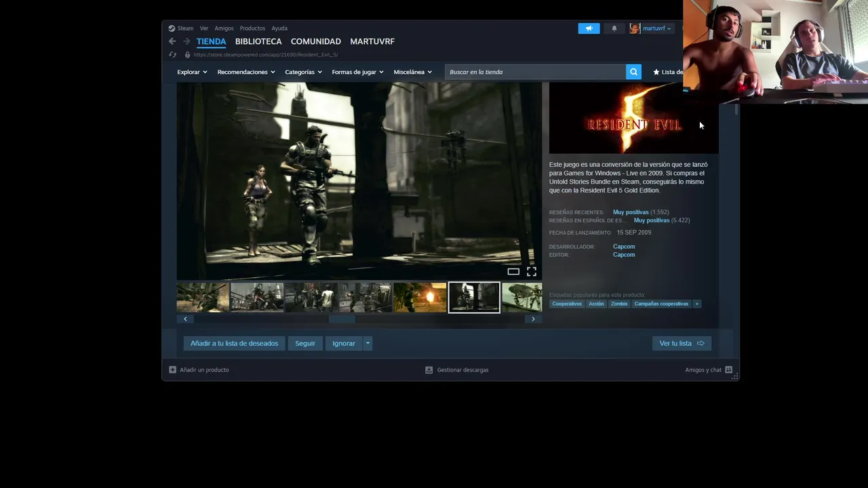The width and height of the screenshot is (868, 488).
Task: Click the large gameplay screenshot
Action: pos(359,181)
